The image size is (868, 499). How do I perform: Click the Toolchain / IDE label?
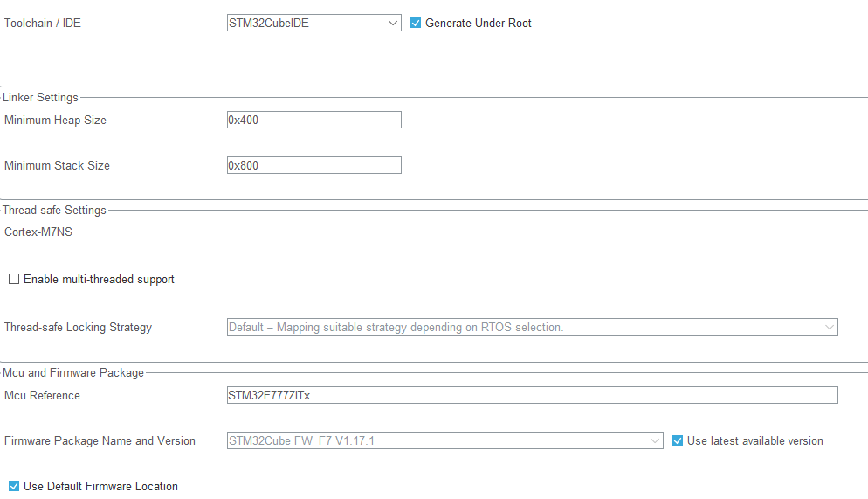[x=43, y=24]
